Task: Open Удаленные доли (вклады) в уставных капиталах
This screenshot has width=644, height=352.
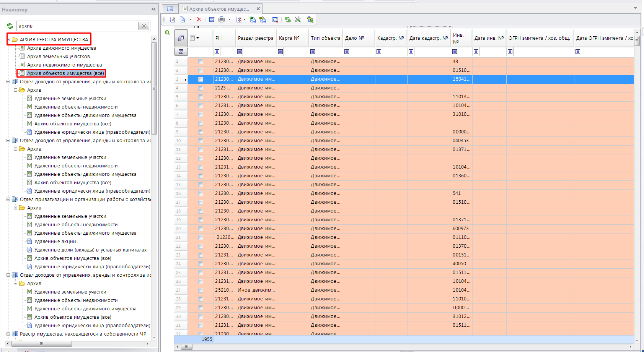Action: 91,250
